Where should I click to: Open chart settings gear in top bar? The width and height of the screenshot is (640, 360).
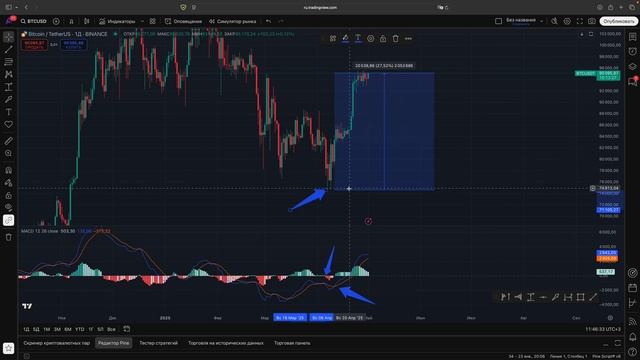point(567,21)
